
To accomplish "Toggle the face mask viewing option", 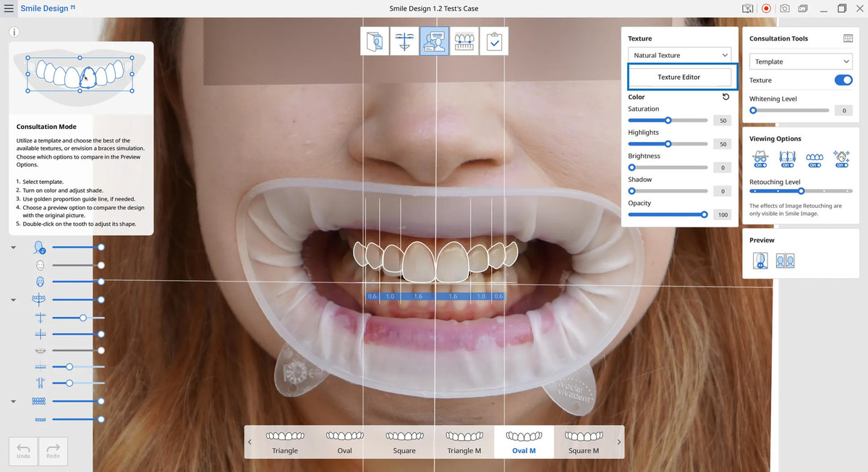I will point(760,159).
